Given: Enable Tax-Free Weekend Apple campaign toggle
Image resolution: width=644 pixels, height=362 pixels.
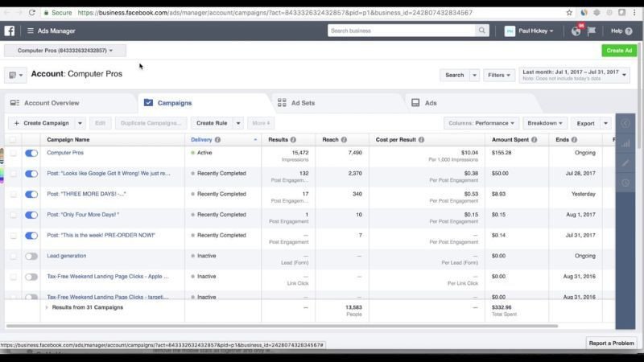Looking at the screenshot, I should [x=31, y=277].
